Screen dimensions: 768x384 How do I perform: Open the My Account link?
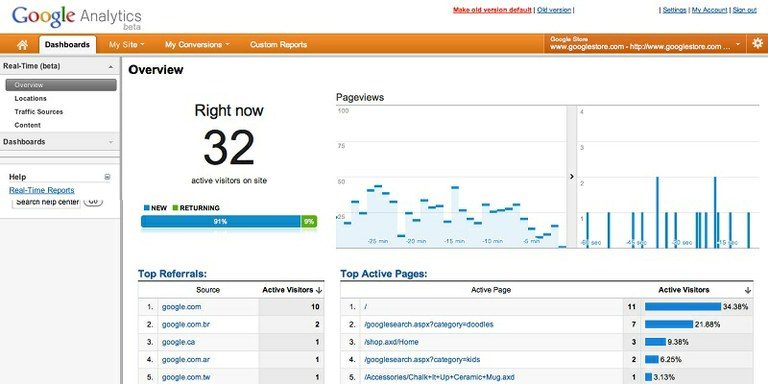coord(709,10)
